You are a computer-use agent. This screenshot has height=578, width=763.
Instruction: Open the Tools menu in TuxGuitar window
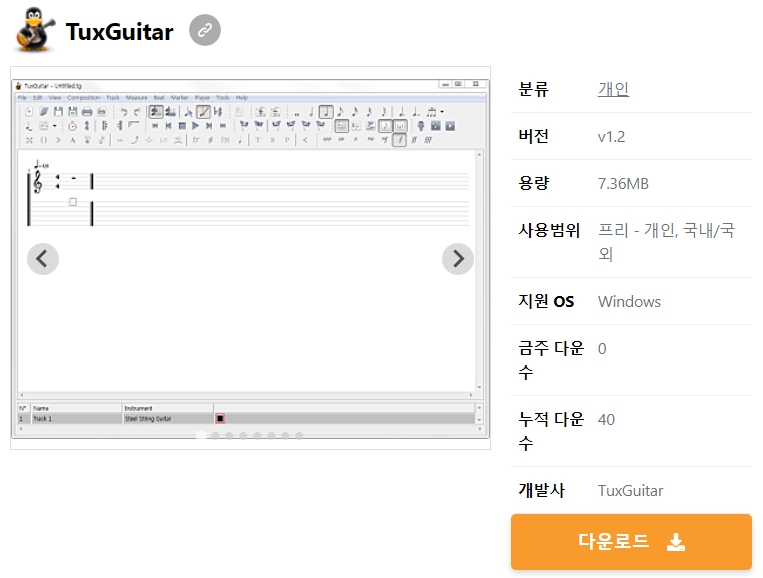[223, 98]
